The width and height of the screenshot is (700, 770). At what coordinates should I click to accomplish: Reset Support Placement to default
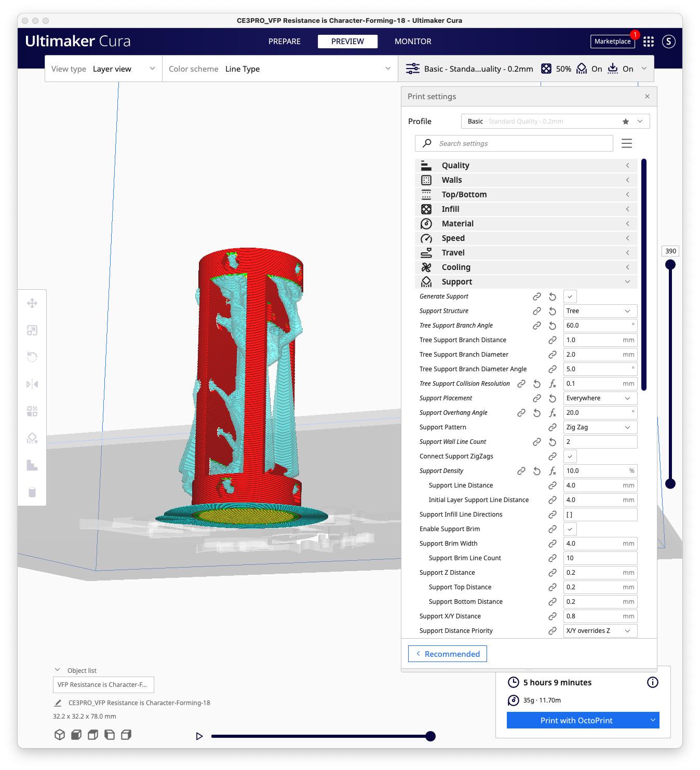click(553, 398)
